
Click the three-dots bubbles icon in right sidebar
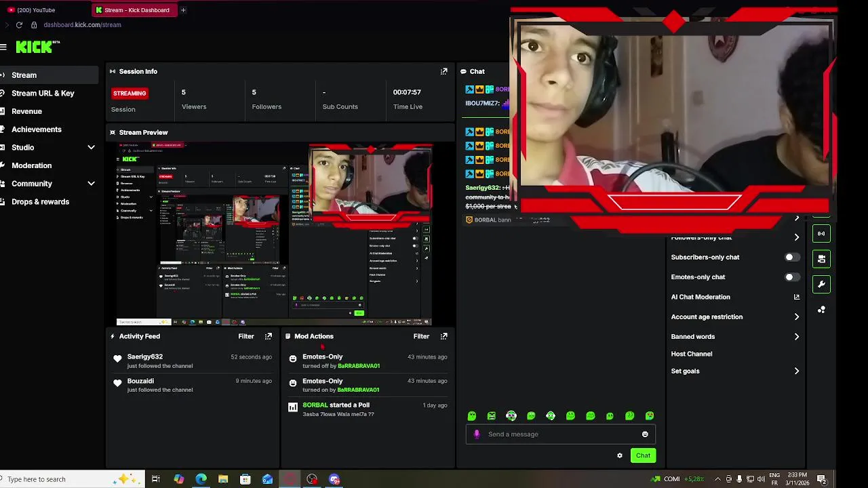(x=821, y=310)
